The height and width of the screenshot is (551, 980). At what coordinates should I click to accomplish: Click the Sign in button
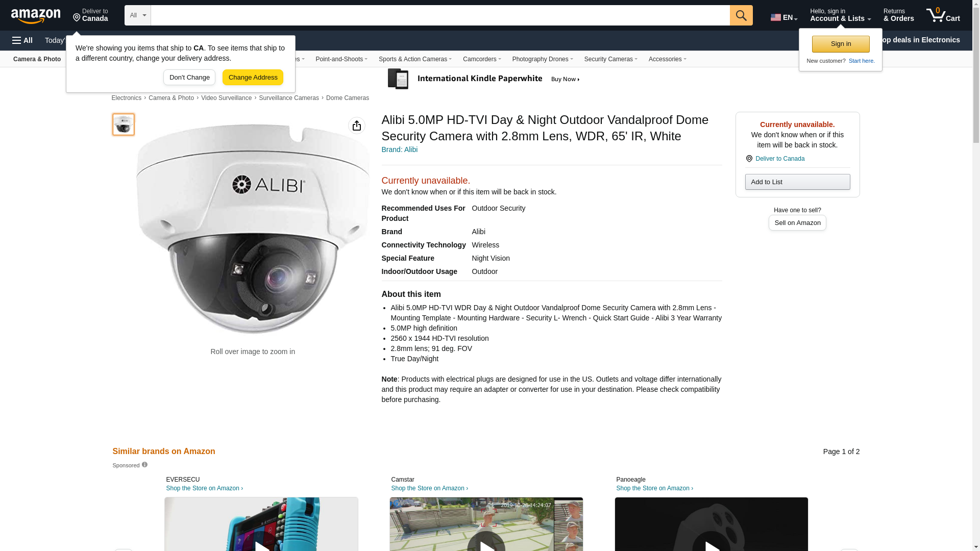pos(840,44)
